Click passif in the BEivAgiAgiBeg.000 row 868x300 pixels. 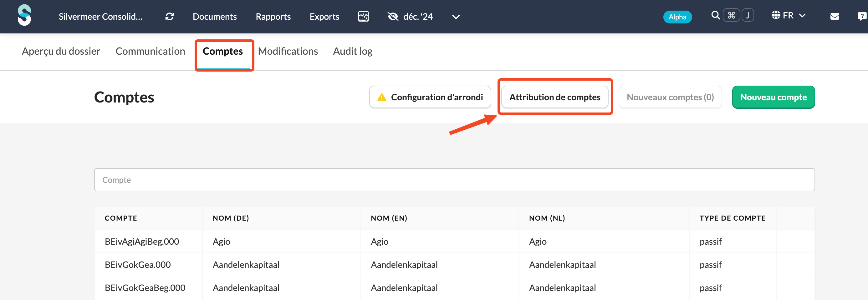coord(711,242)
